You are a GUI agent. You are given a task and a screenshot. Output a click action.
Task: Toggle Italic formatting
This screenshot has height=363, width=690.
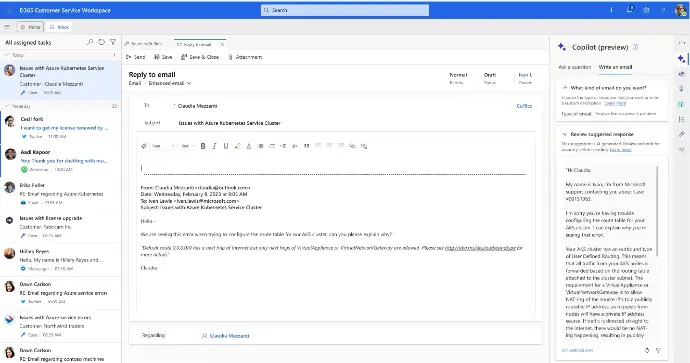point(214,146)
